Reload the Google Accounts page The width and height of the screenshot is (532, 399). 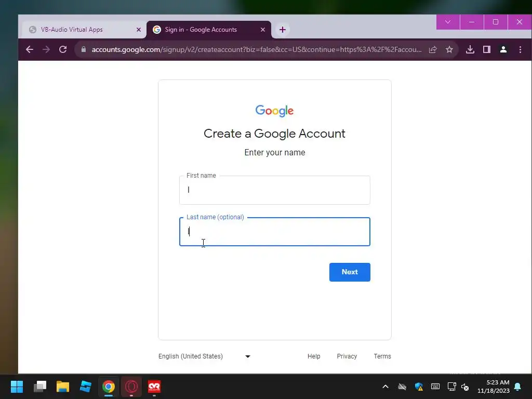[63, 49]
